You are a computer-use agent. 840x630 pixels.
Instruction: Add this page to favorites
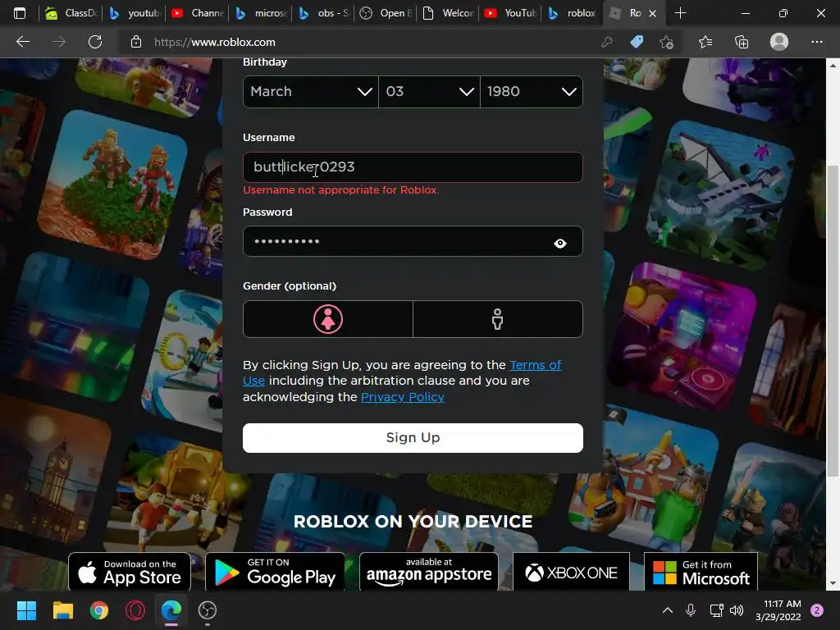pos(666,42)
